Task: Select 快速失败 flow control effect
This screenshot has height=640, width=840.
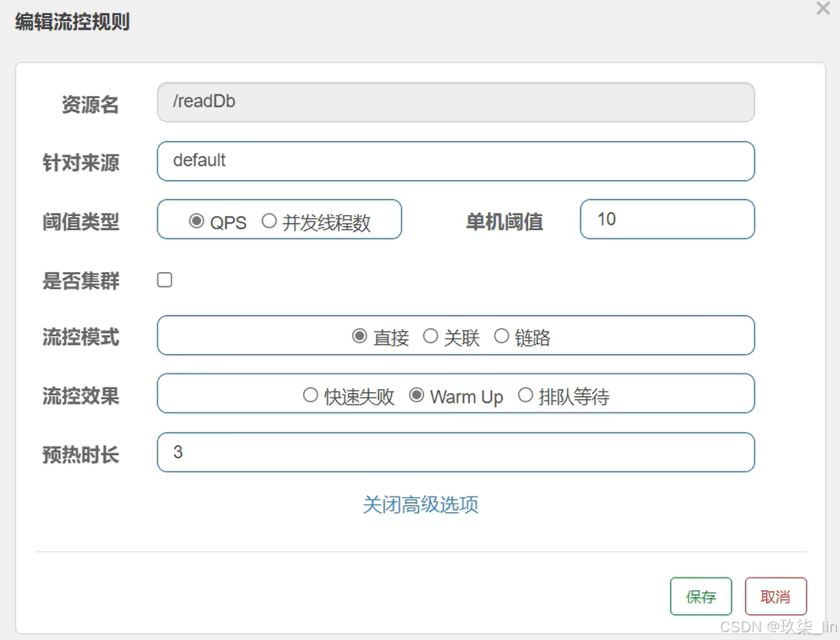Action: pos(310,395)
